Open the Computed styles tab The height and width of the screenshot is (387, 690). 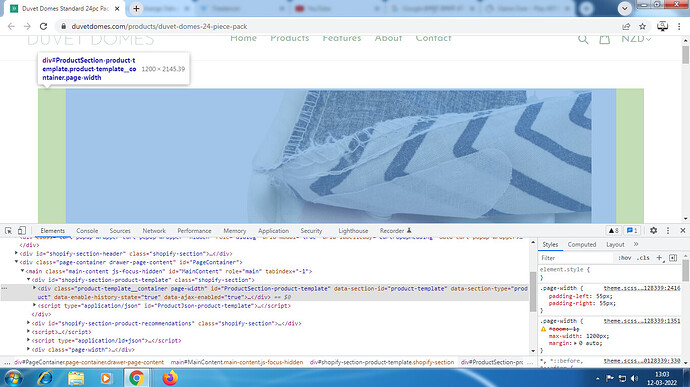582,244
